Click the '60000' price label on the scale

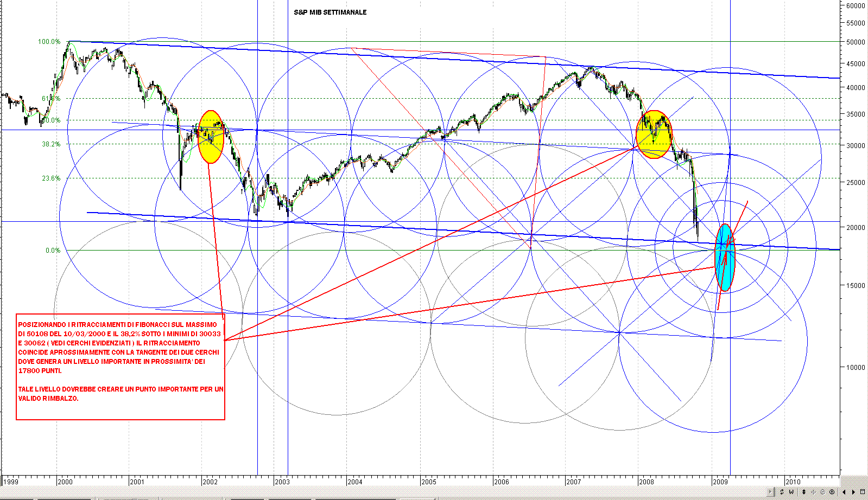[856, 5]
